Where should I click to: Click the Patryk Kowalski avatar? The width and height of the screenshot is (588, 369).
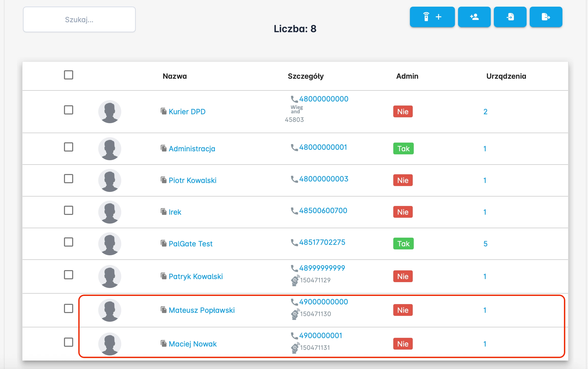[110, 276]
